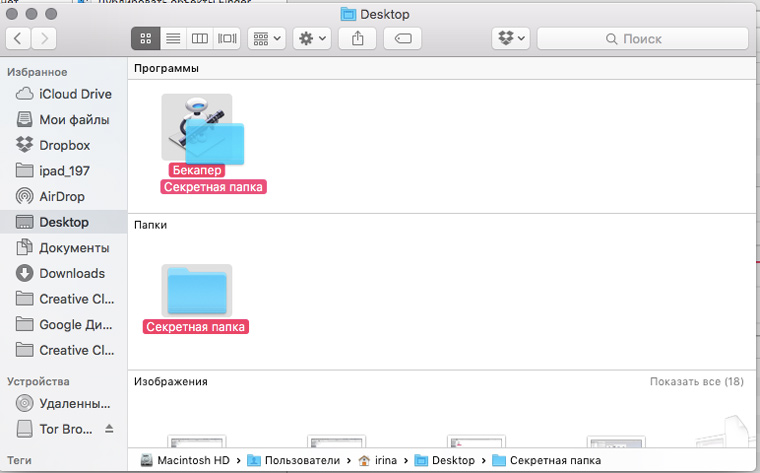Select Удаленны... disc under Устройства
Screen dimensions: 760x473
[64, 403]
